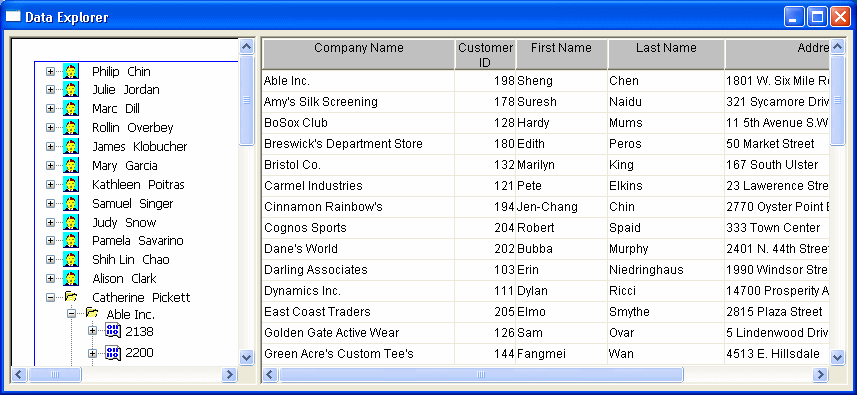Select the BoSox Club table row
Viewport: 857px width, 395px height.
pos(545,123)
